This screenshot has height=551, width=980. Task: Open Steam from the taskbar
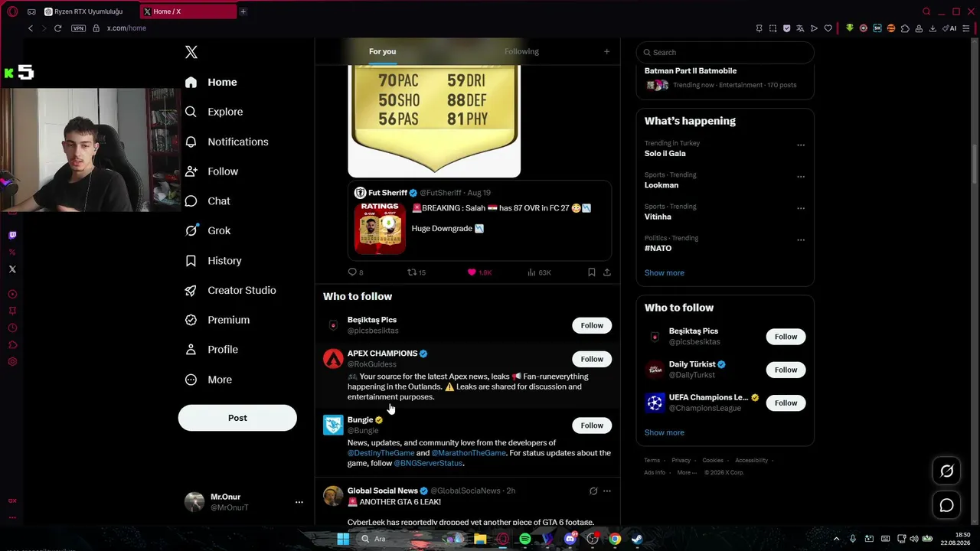(637, 539)
